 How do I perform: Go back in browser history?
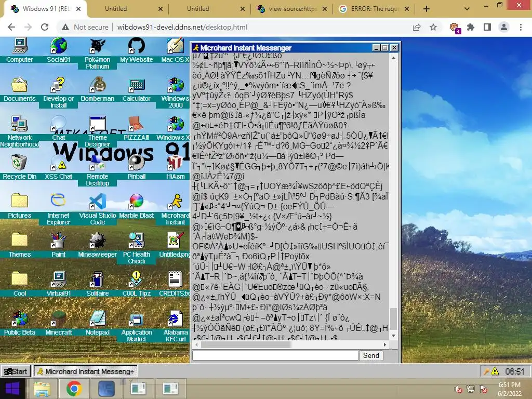pyautogui.click(x=11, y=27)
